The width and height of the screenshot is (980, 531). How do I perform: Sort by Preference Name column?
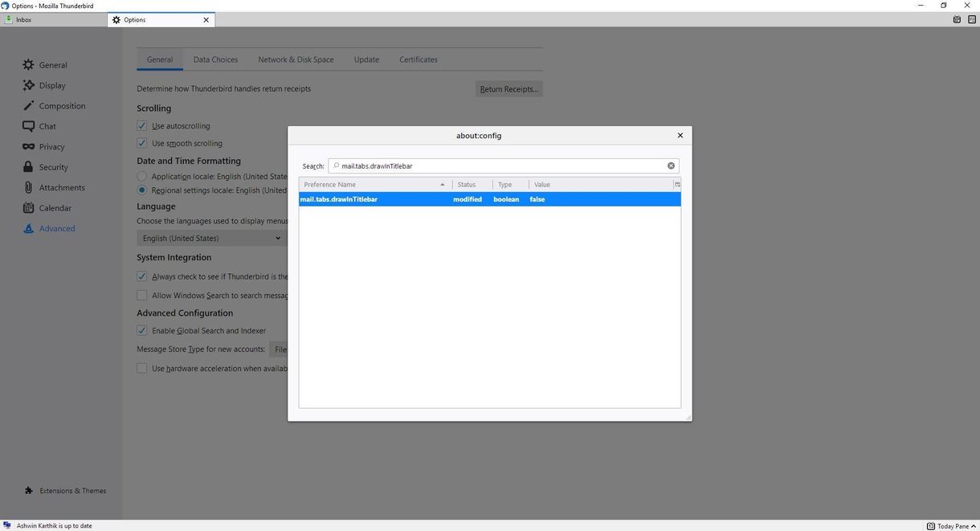[374, 185]
